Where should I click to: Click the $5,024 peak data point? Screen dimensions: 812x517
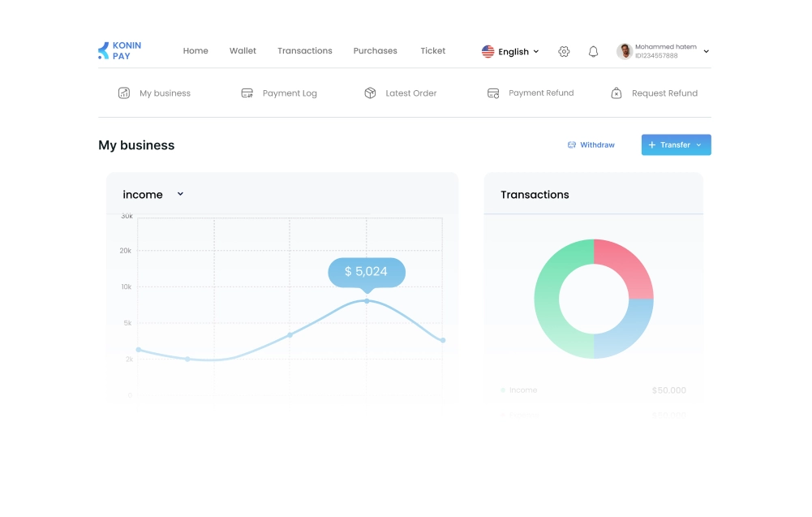pos(367,300)
